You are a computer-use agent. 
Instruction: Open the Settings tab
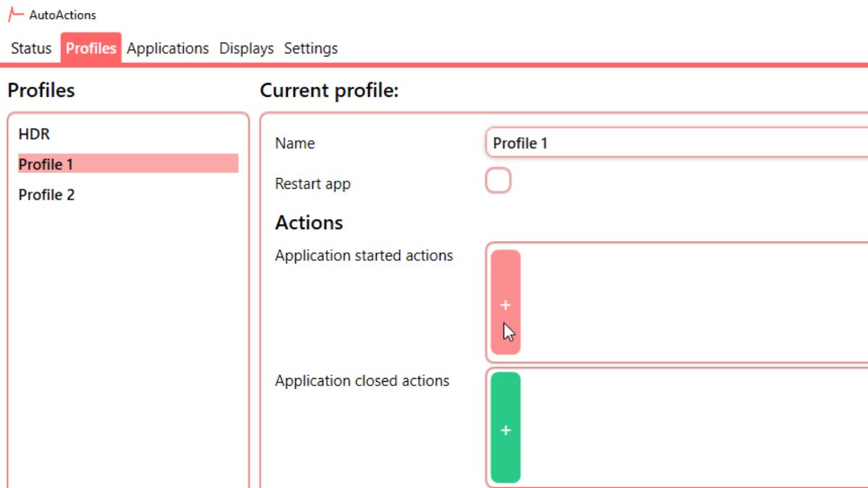pyautogui.click(x=311, y=48)
